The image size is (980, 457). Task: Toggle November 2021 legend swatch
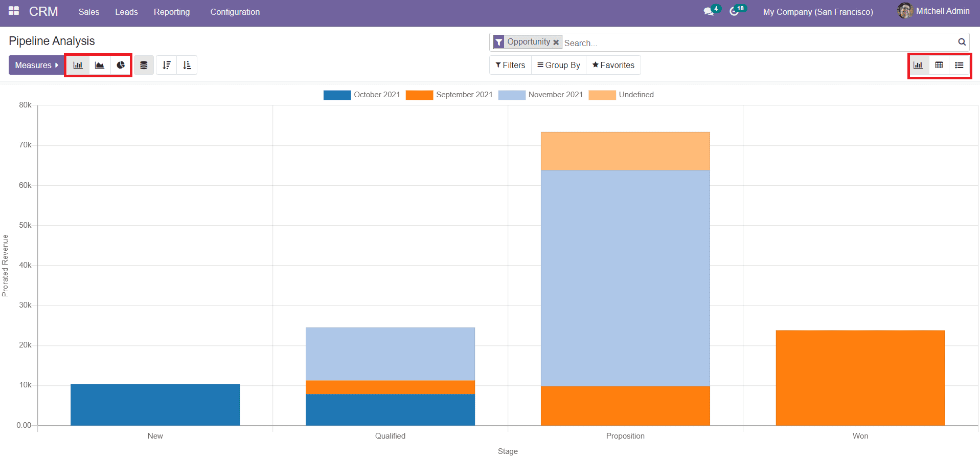[x=512, y=95]
